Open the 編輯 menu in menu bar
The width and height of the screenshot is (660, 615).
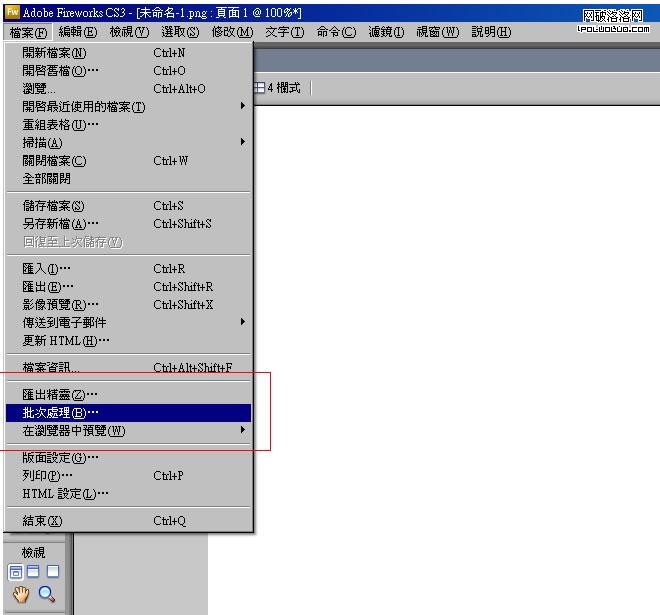point(77,32)
